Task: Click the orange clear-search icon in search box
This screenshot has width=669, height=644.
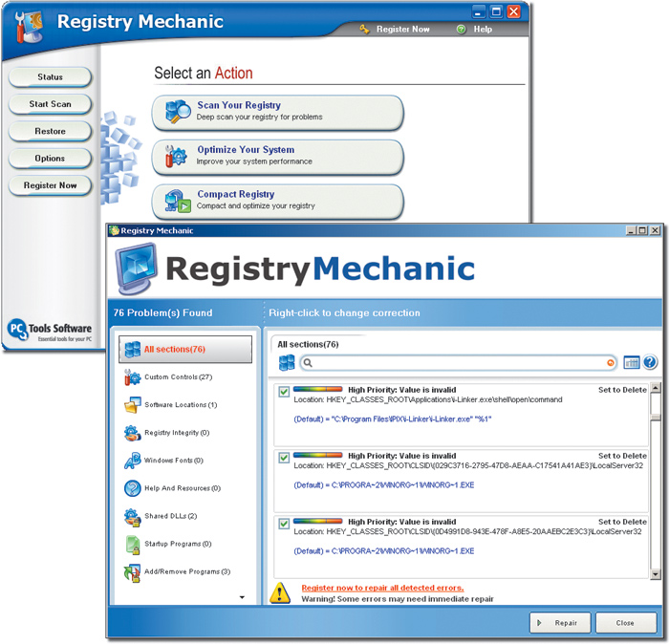Action: pos(610,363)
